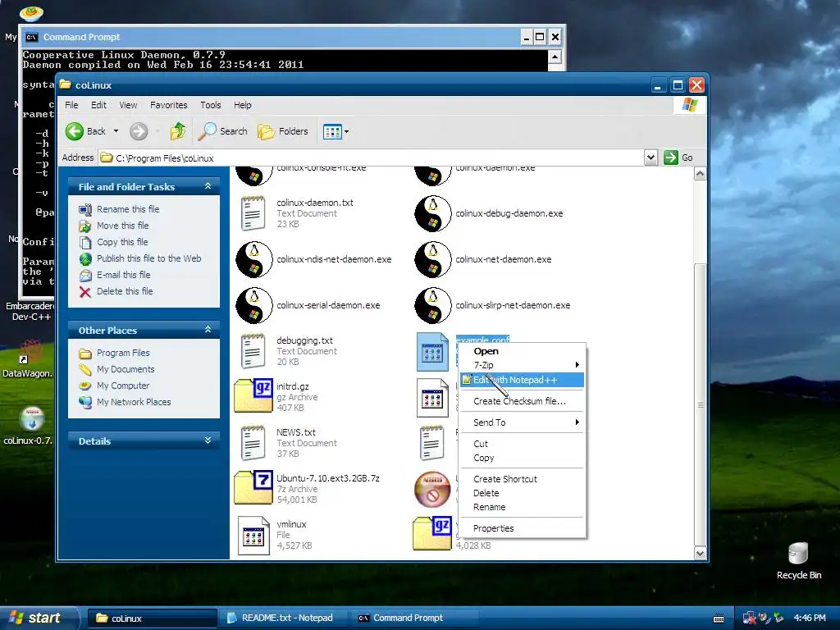Open the Edit menu in Explorer
840x630 pixels.
[x=98, y=106]
